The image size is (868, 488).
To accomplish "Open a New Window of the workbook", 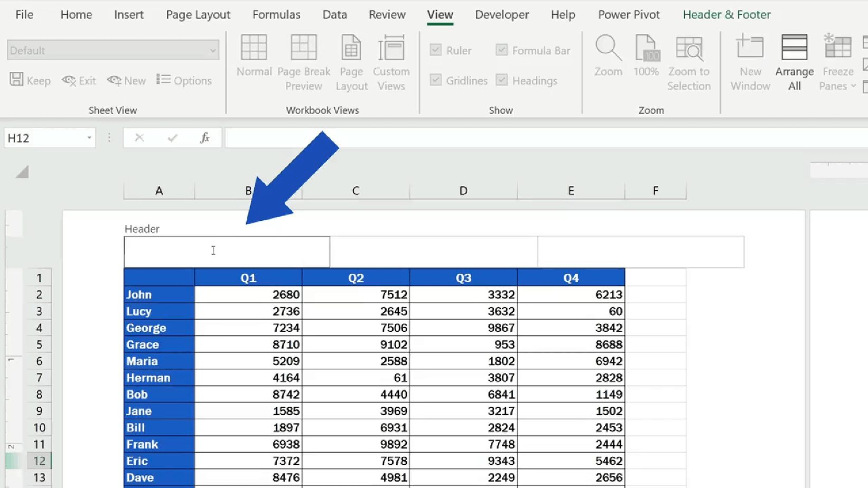I will [x=750, y=61].
